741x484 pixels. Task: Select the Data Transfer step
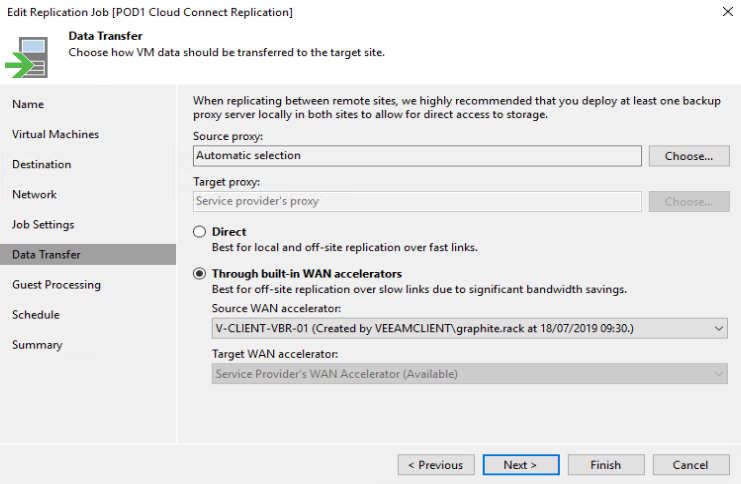46,254
